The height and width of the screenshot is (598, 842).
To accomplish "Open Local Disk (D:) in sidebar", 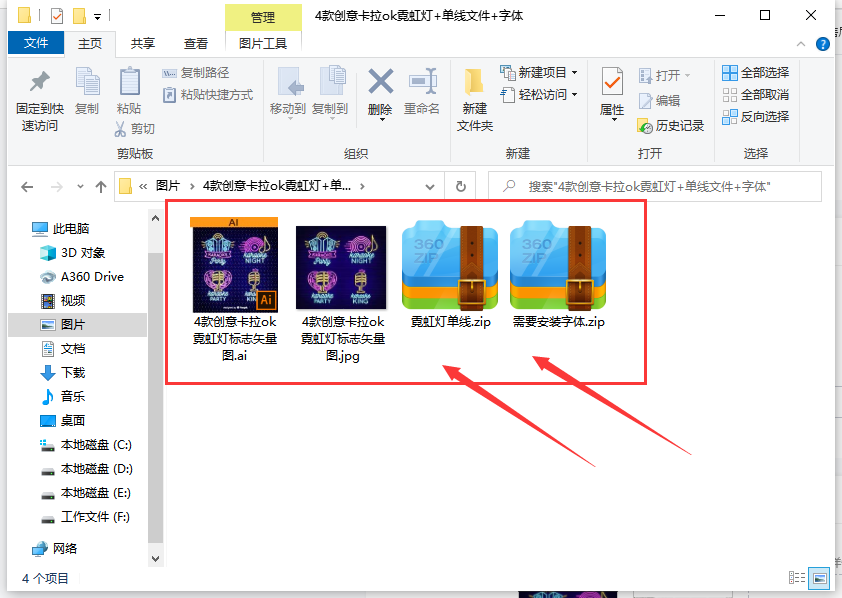I will pyautogui.click(x=86, y=469).
